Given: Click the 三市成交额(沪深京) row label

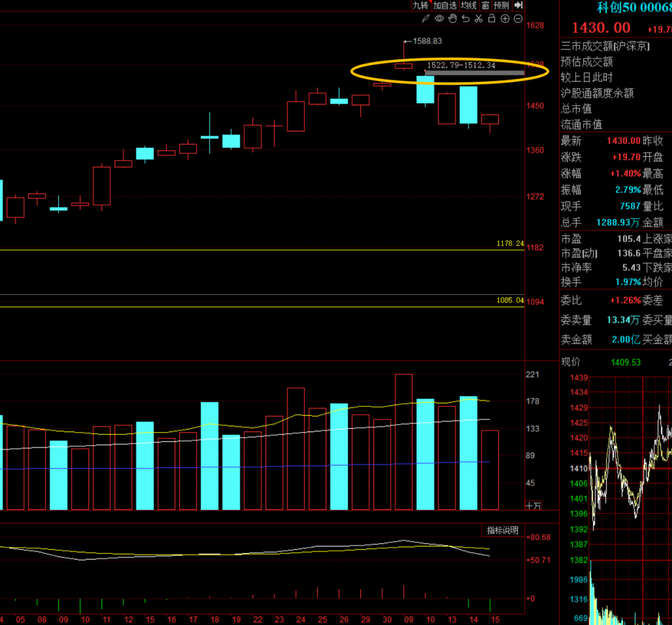Looking at the screenshot, I should 605,46.
